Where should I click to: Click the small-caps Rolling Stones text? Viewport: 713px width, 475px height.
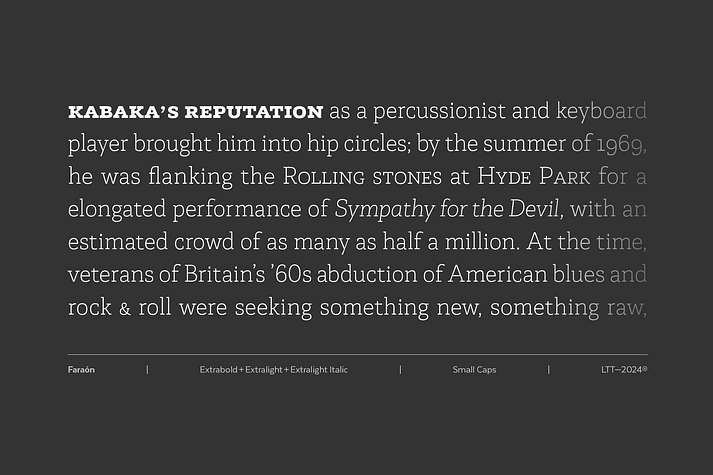coord(362,176)
